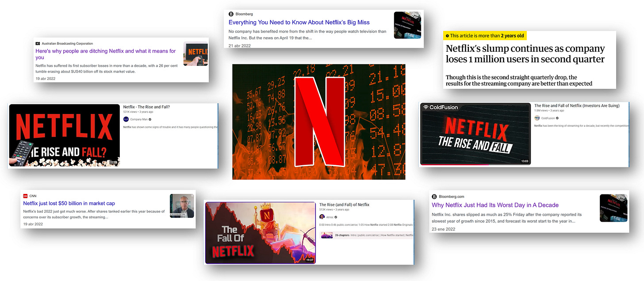This screenshot has width=644, height=281.
Task: Click '531K views • 3 years ago' text
Action: 138,112
